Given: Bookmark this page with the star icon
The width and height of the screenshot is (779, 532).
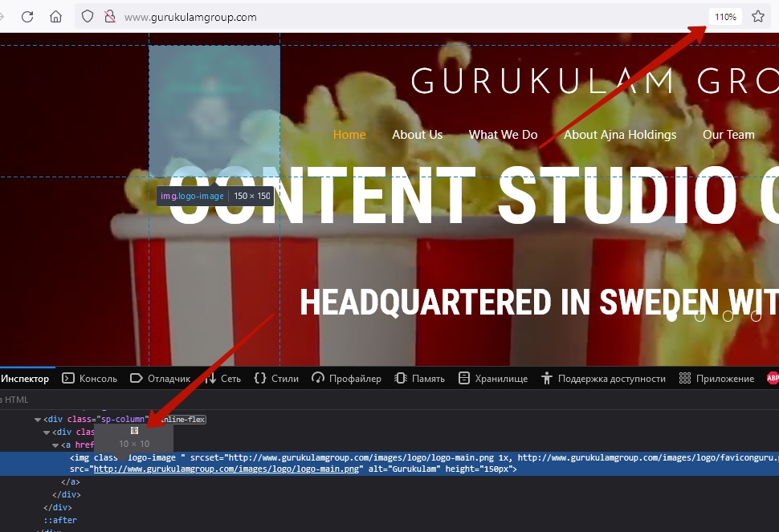Looking at the screenshot, I should point(757,17).
